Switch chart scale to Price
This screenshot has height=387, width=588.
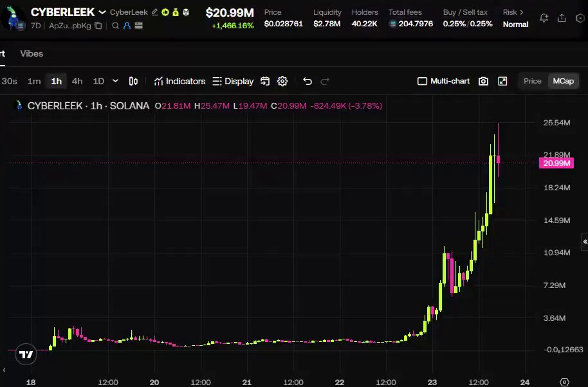[x=533, y=81]
